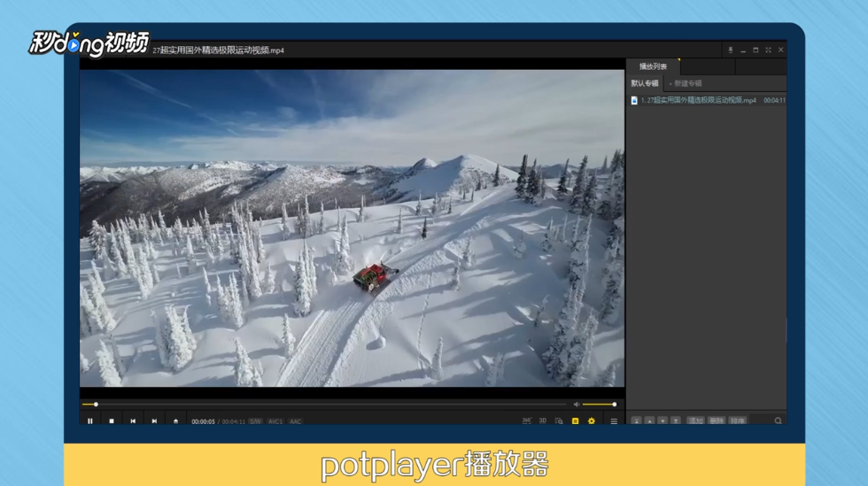Toggle fullscreen with the expand arrows

pos(769,50)
